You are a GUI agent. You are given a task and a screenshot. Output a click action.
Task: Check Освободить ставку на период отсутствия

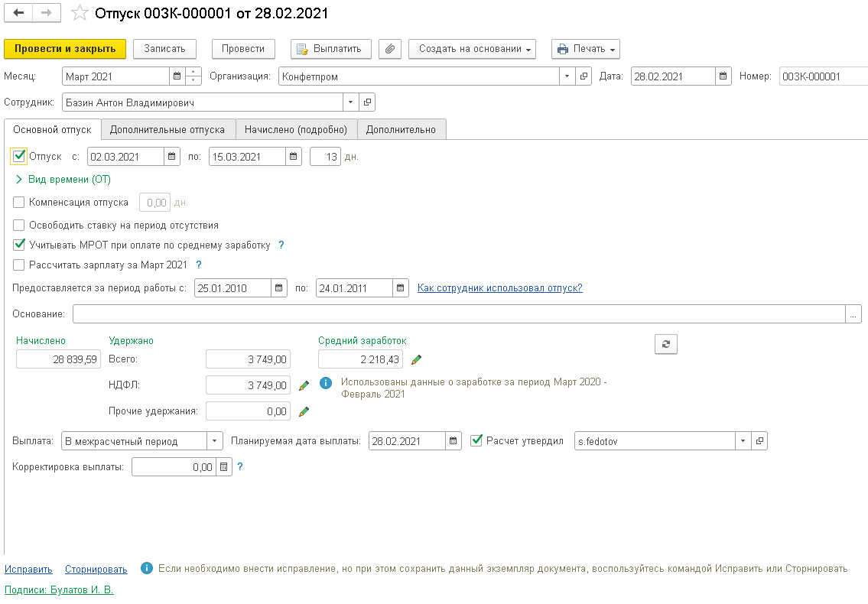(19, 226)
